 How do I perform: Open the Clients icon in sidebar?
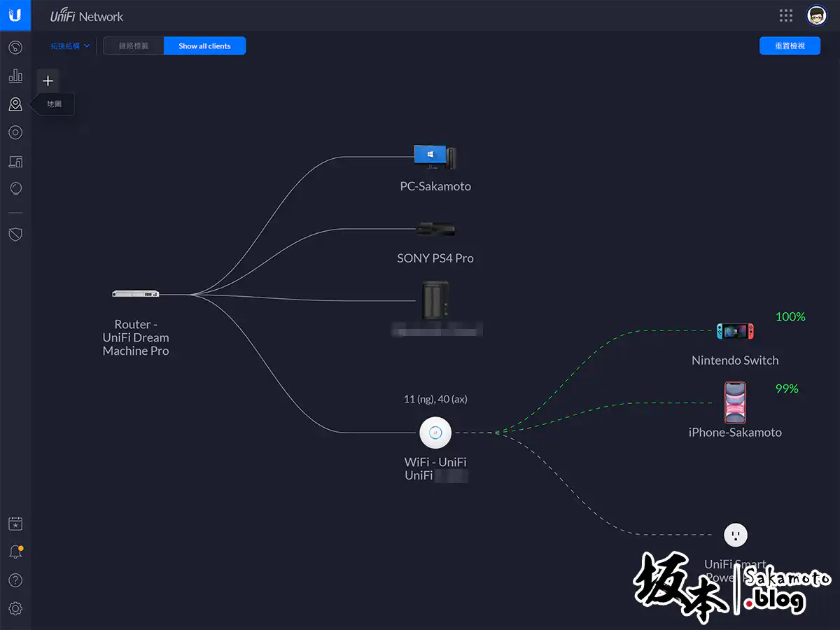point(15,162)
